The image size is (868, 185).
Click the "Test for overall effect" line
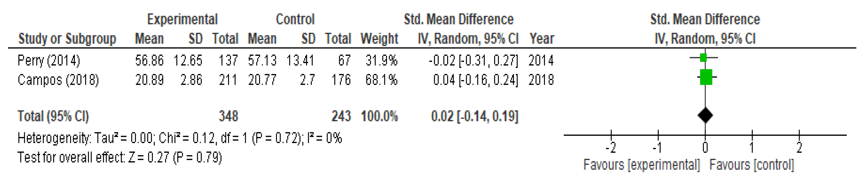pyautogui.click(x=120, y=157)
